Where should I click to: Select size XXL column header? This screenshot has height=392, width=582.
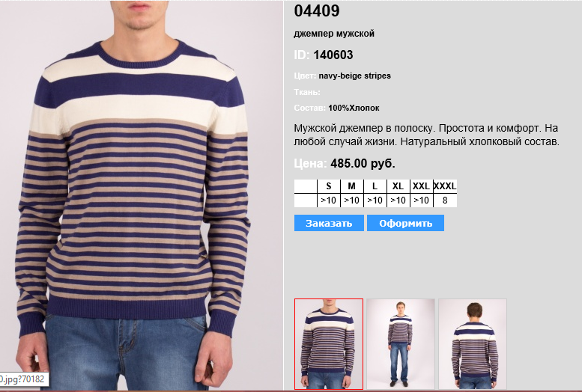coord(421,186)
